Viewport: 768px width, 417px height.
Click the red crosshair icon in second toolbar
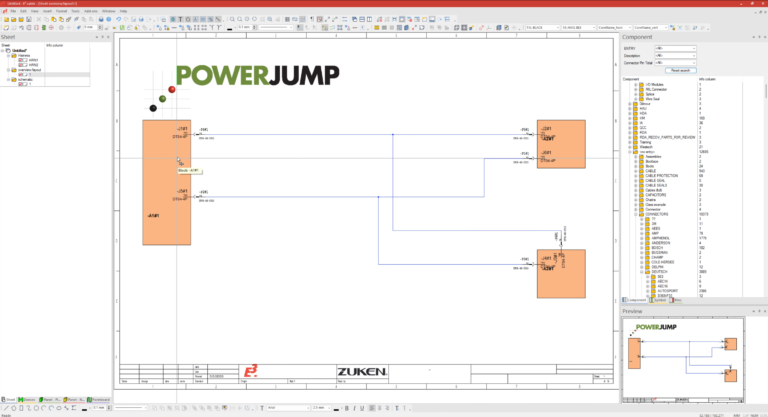coord(51,27)
